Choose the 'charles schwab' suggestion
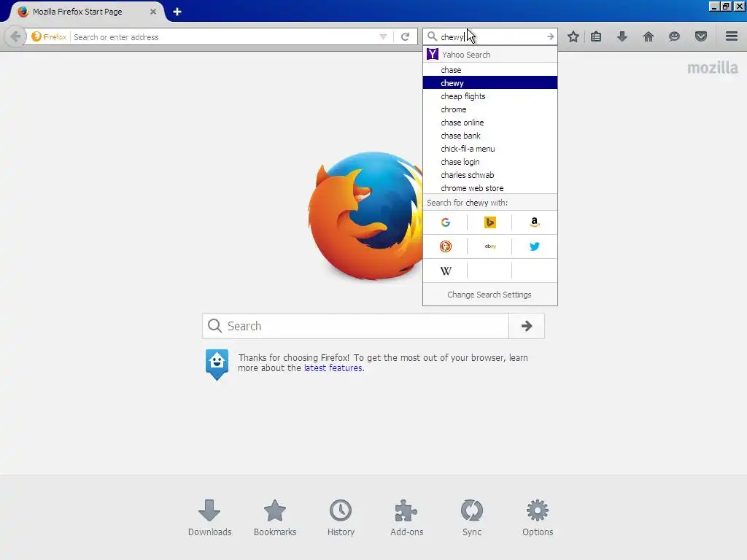 [x=489, y=175]
